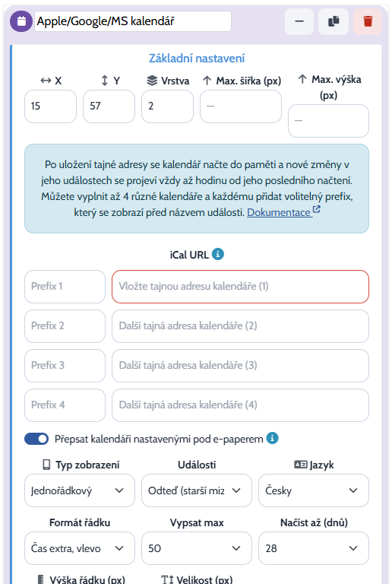Select the Vypsat max dropdown showing 50
Viewport: 392px width, 584px height.
(x=197, y=548)
